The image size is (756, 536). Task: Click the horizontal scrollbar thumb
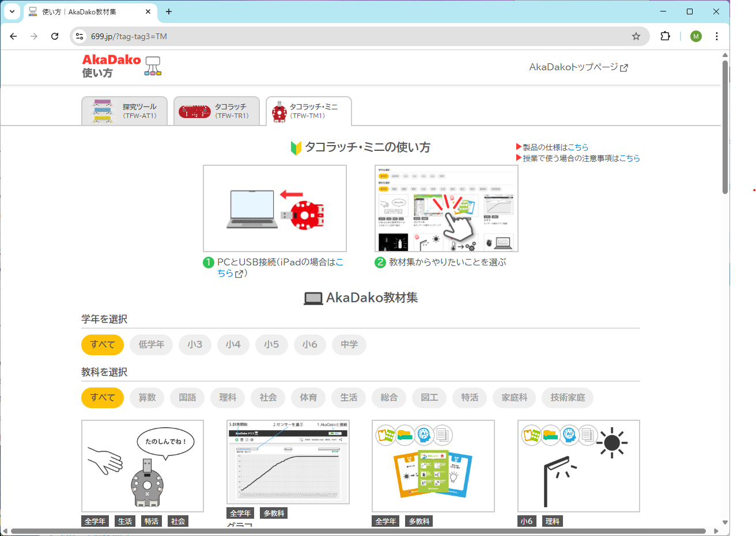click(358, 531)
